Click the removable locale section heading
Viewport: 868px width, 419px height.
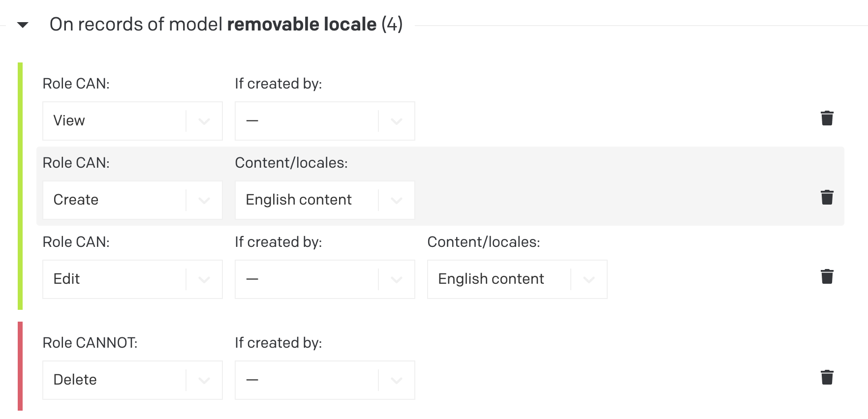(226, 24)
